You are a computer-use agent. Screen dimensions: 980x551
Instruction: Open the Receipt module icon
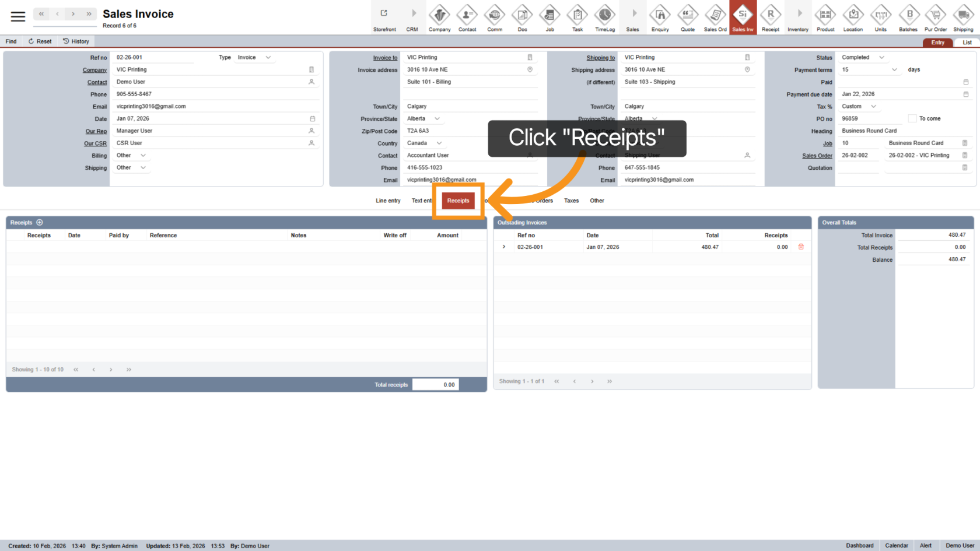770,17
